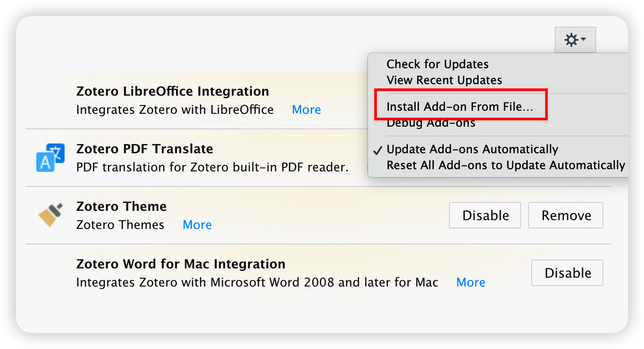This screenshot has height=349, width=644.
Task: Select the Zotero LibreOffice Integration entry title
Action: pyautogui.click(x=172, y=91)
